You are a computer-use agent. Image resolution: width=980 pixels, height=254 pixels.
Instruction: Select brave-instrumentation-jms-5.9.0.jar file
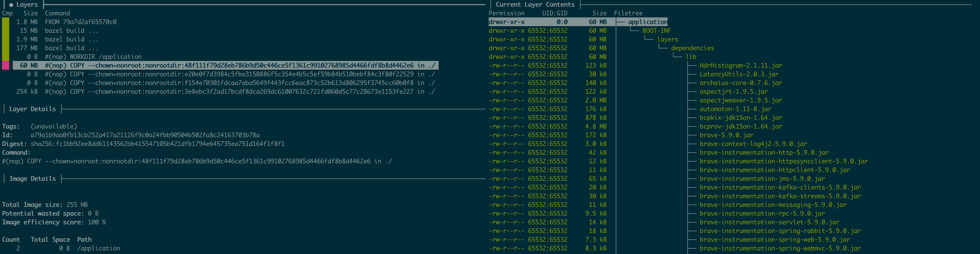coord(762,179)
